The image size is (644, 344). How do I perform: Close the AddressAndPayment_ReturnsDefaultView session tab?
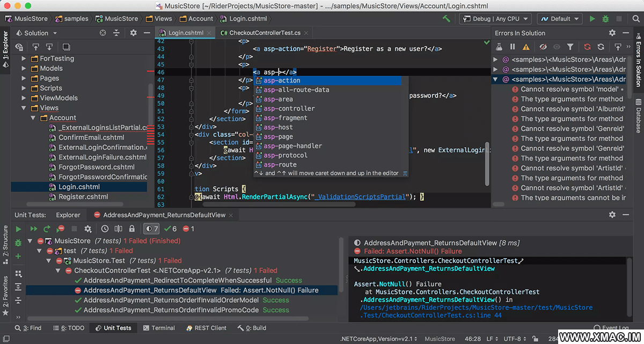(x=231, y=215)
